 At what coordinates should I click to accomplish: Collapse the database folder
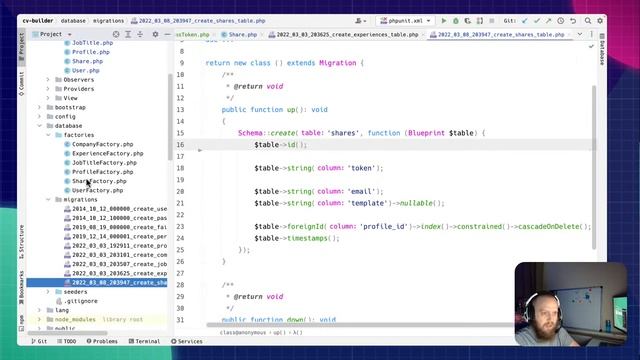point(40,126)
